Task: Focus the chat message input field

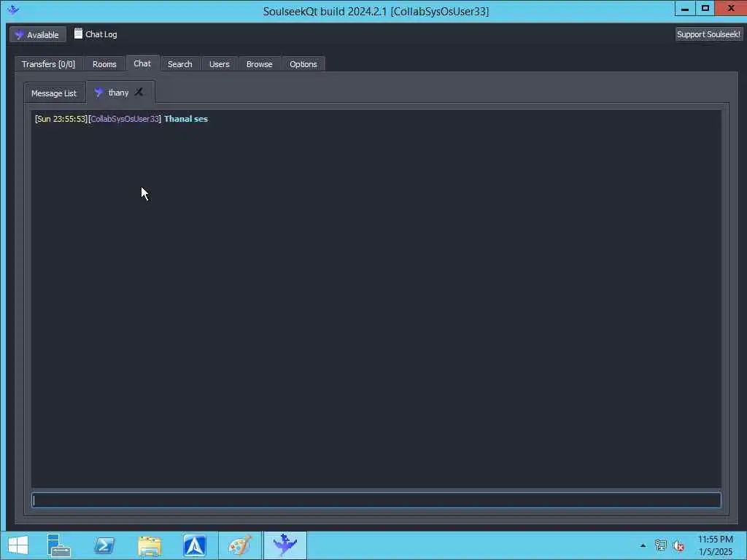Action: click(x=376, y=500)
